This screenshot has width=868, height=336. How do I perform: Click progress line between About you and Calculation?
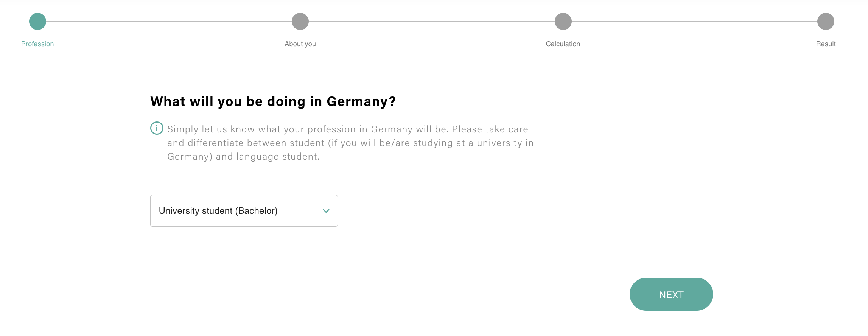431,22
